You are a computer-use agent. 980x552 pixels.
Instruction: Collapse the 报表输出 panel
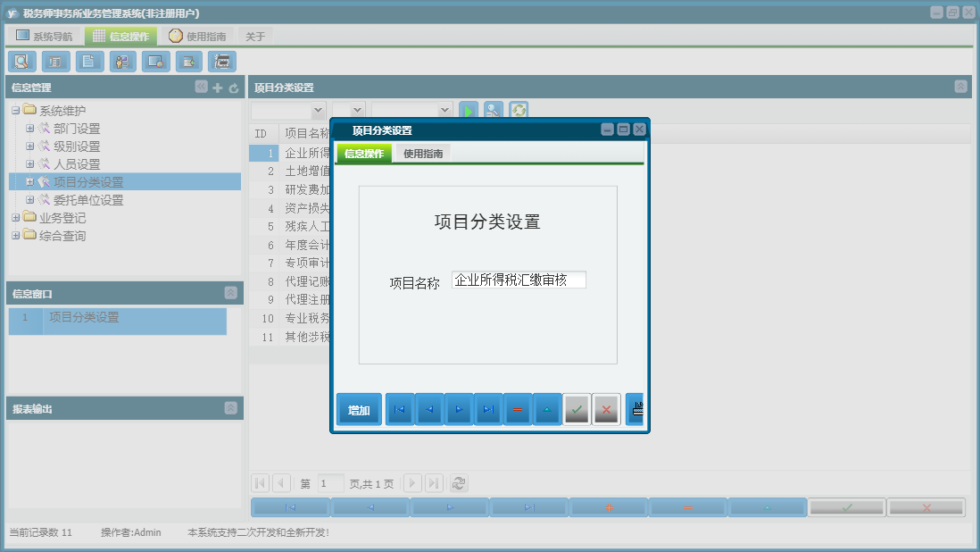[230, 408]
